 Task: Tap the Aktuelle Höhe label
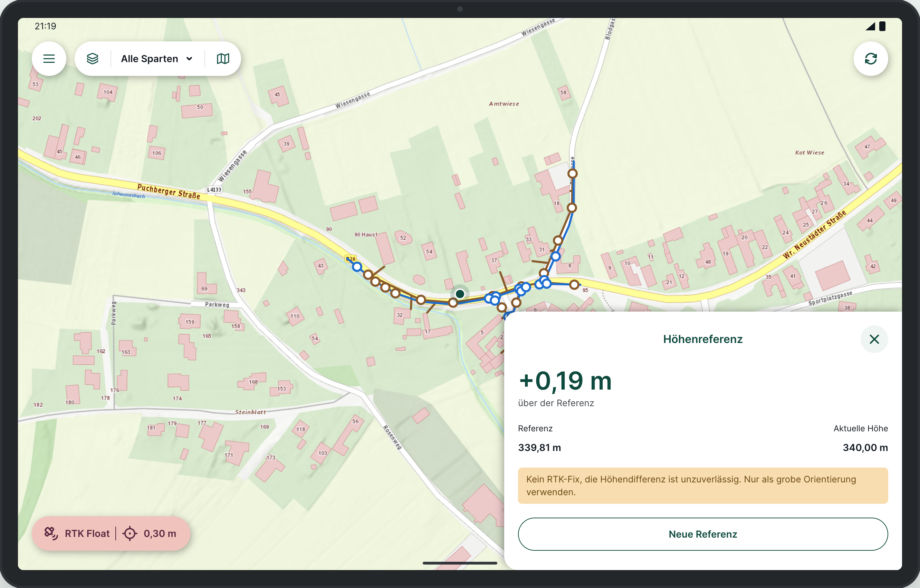coord(860,428)
